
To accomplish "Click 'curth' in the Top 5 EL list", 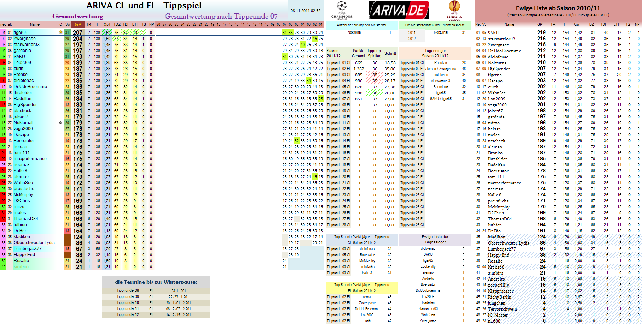I will pos(367,321).
